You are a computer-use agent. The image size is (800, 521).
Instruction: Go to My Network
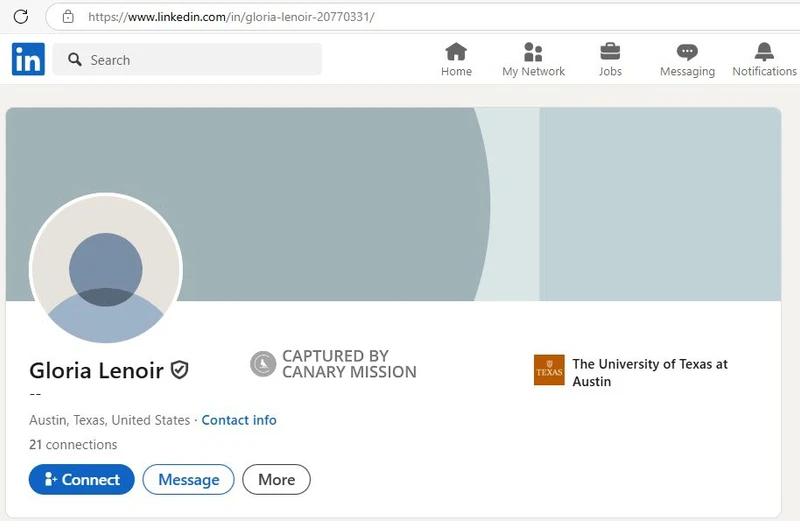(533, 60)
